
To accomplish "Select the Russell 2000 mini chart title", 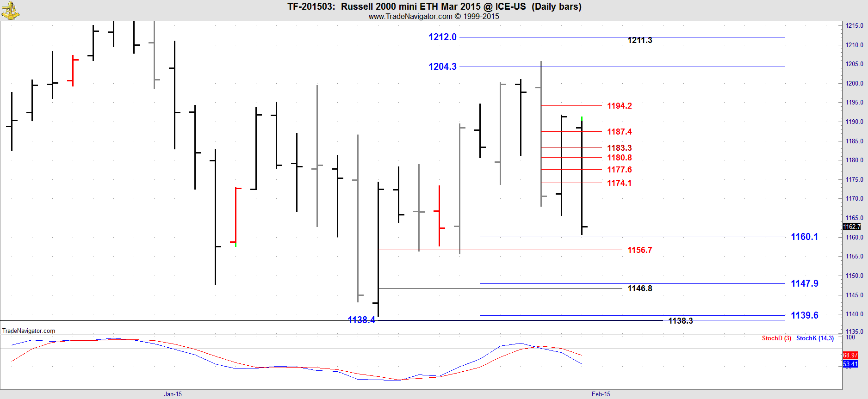I will [434, 6].
